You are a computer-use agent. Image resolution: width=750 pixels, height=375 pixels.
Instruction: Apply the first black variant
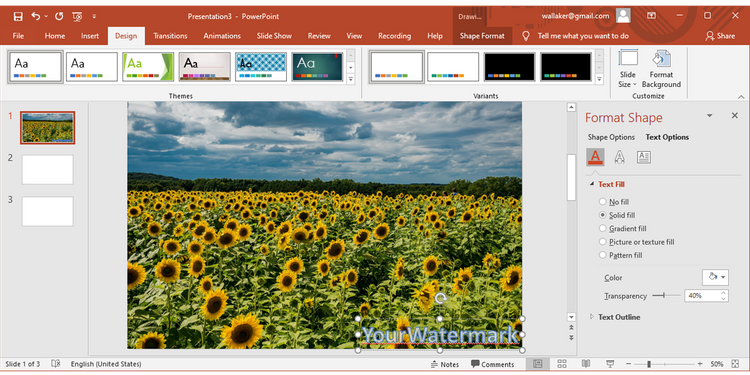(x=509, y=66)
